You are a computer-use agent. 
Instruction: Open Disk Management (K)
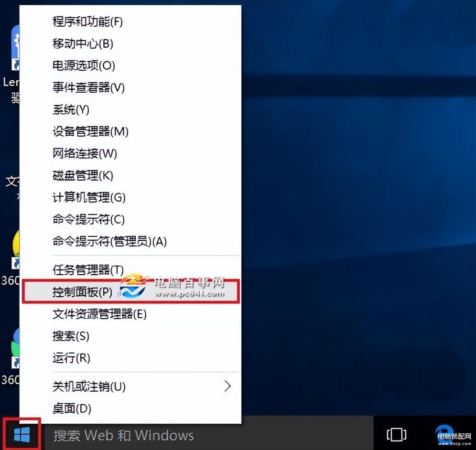[130, 175]
